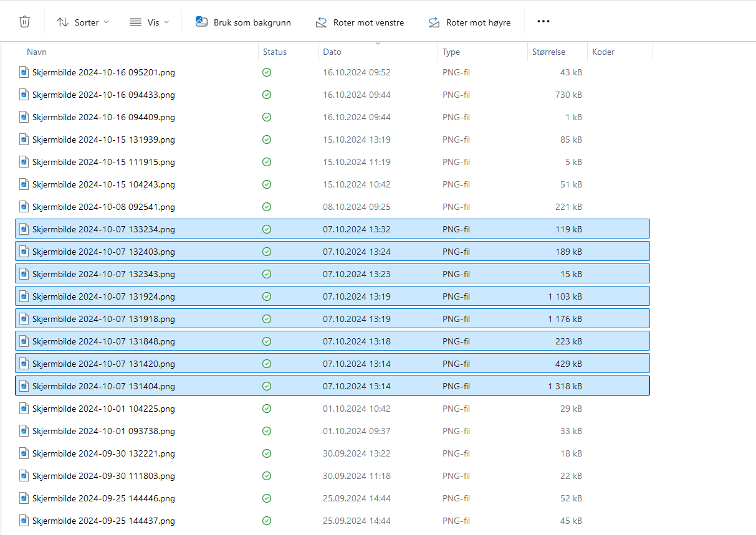This screenshot has height=535, width=756.
Task: Click the trash can delete icon
Action: [x=24, y=22]
